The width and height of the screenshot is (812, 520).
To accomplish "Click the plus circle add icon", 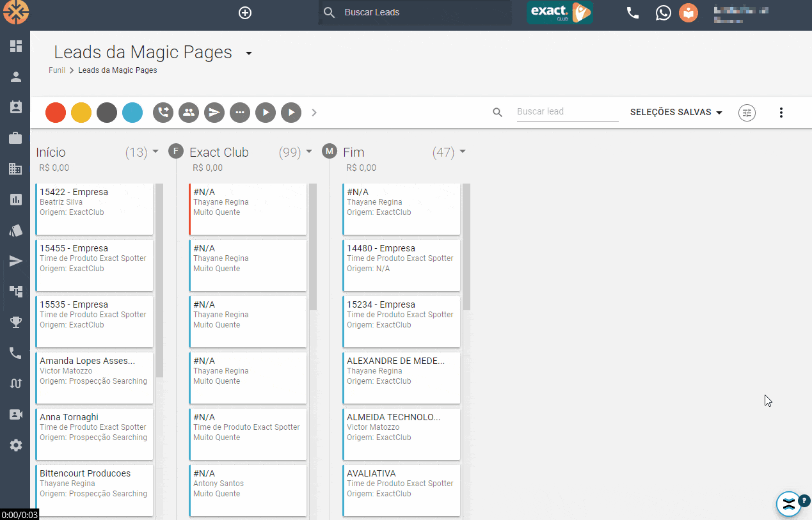I will [245, 13].
